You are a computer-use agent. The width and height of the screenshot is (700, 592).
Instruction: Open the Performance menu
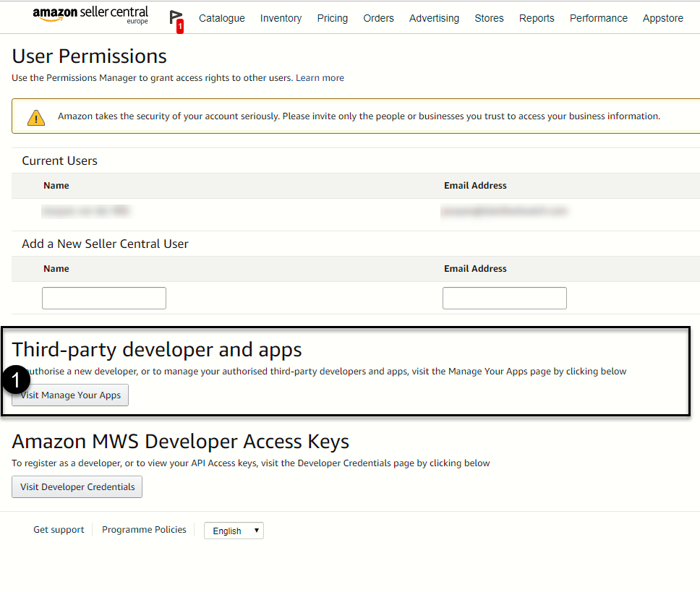(x=599, y=18)
